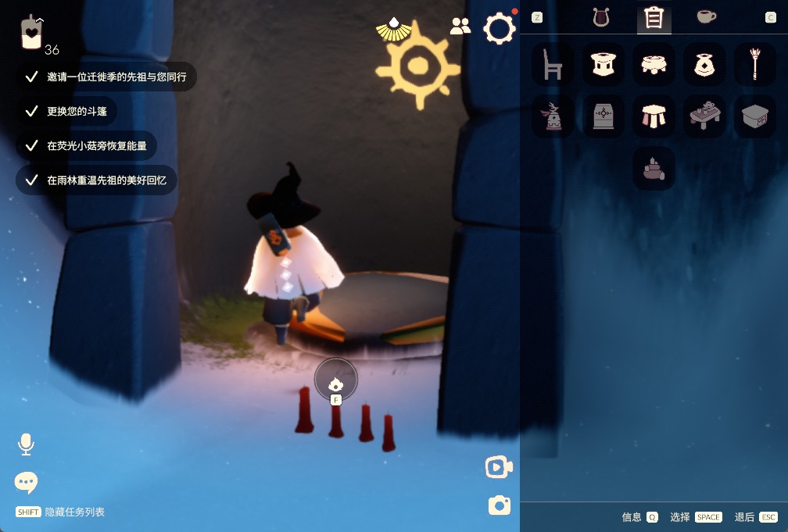The width and height of the screenshot is (788, 532).
Task: Click checkmark for 在雨林重温先祖的美好回忆 quest
Action: (x=31, y=180)
